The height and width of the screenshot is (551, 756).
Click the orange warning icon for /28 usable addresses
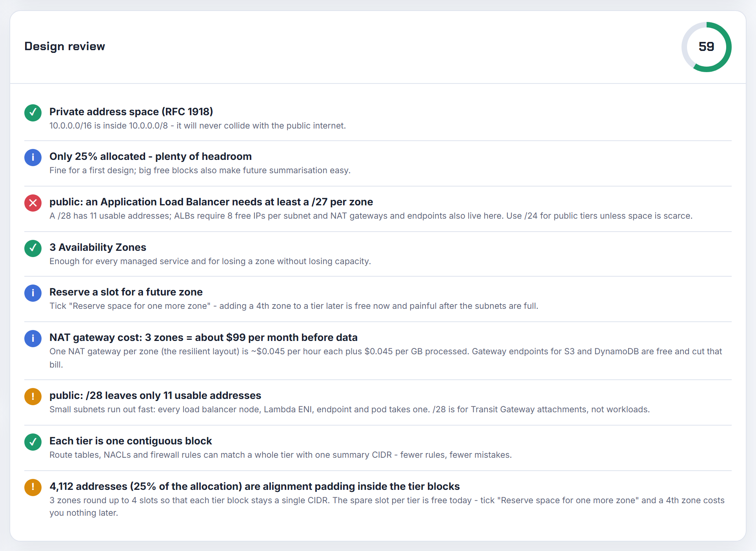[x=33, y=397]
